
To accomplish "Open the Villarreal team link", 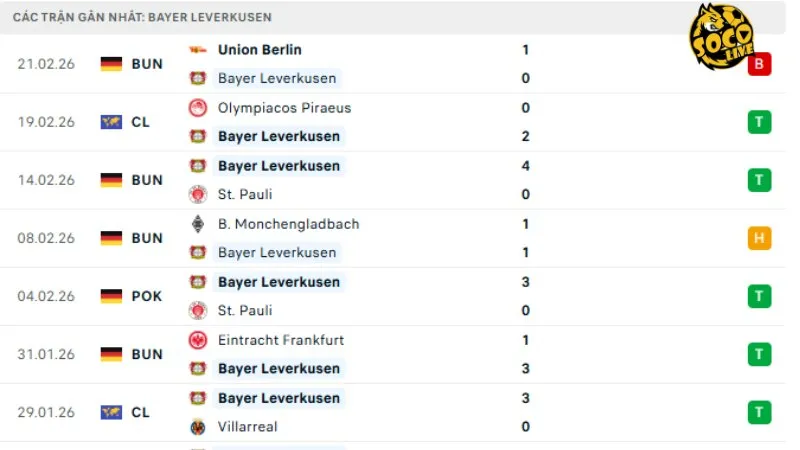I will pyautogui.click(x=247, y=427).
